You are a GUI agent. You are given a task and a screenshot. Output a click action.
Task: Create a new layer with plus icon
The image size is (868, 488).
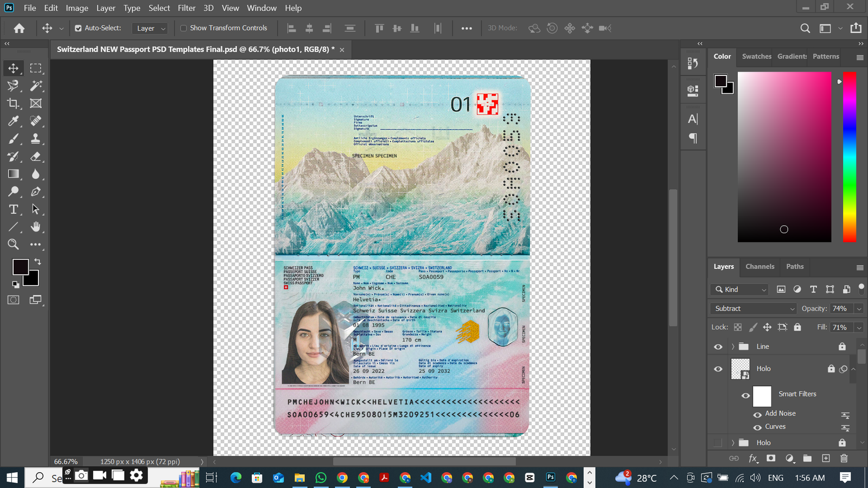point(826,458)
